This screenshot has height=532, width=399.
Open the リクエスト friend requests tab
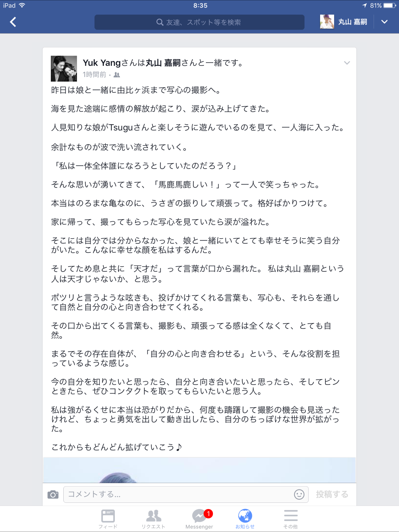[x=153, y=519]
